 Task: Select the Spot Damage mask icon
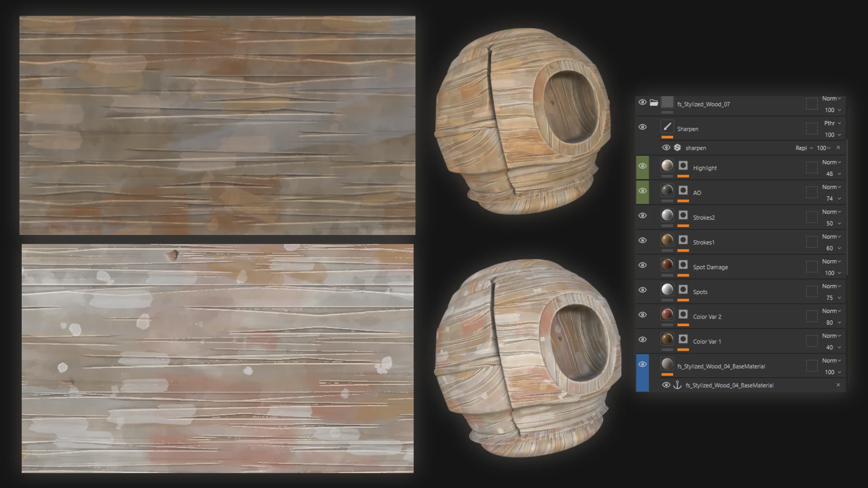[683, 265]
